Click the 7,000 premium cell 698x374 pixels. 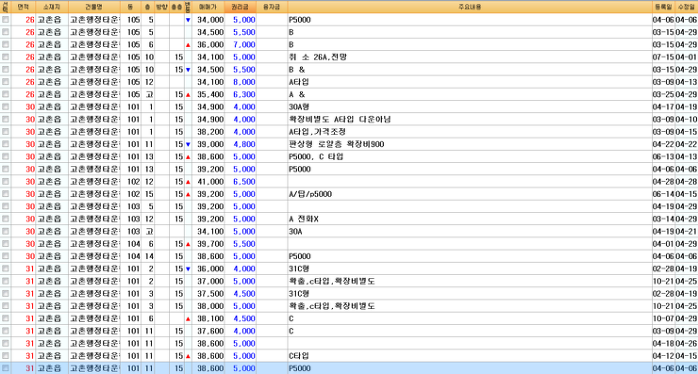(241, 45)
